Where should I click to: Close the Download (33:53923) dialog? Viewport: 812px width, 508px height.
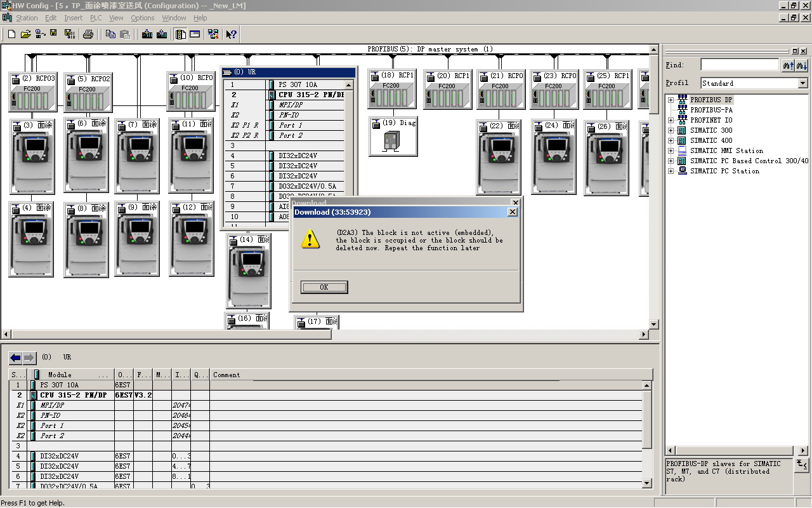[513, 212]
